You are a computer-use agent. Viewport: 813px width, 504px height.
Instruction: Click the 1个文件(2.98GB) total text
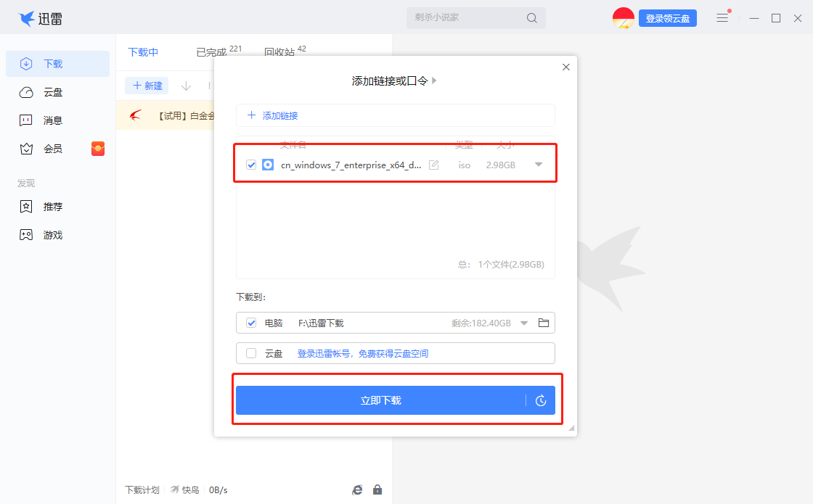point(511,264)
